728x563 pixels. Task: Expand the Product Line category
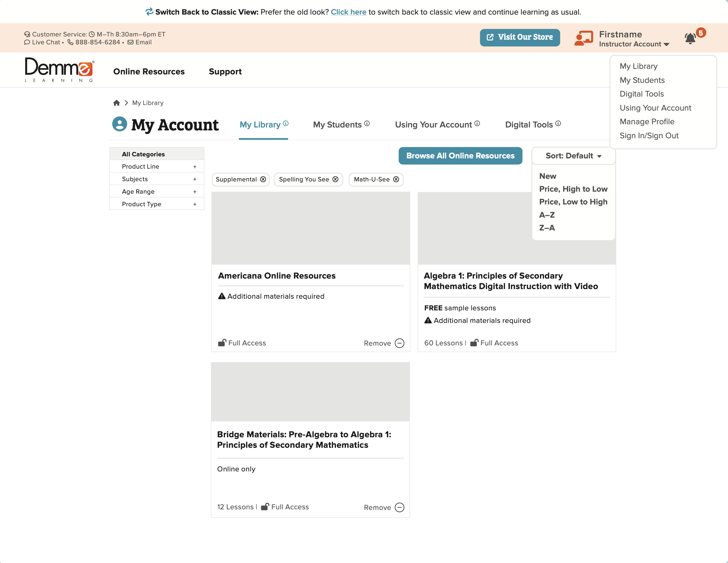pyautogui.click(x=157, y=166)
